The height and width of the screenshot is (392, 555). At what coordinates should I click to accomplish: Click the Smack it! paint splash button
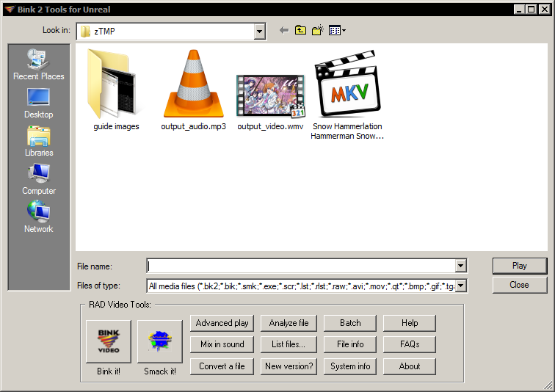(160, 341)
